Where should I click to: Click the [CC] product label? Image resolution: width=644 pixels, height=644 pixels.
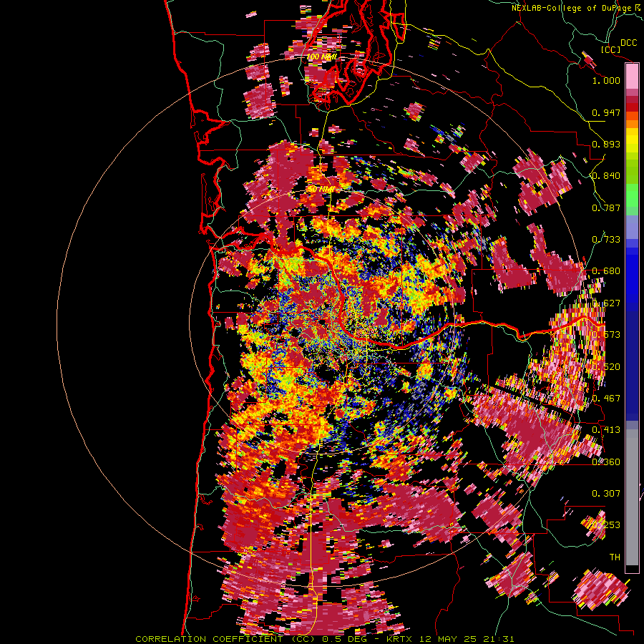[x=610, y=49]
